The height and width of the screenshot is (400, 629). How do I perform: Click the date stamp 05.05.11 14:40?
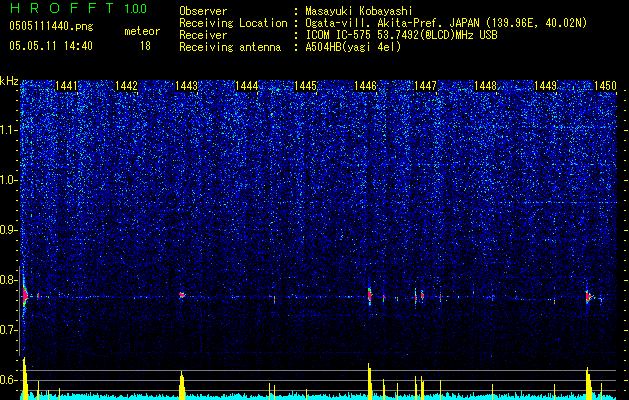pyautogui.click(x=51, y=46)
